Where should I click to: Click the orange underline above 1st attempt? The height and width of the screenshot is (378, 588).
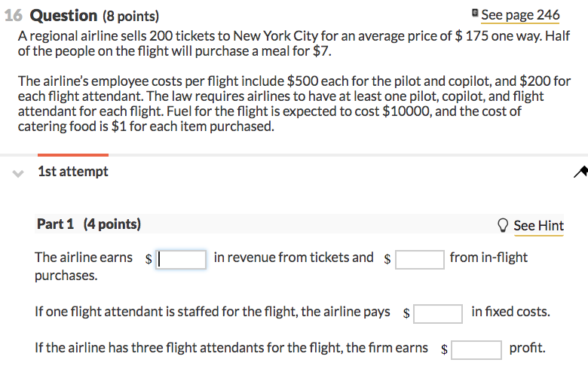[x=73, y=154]
